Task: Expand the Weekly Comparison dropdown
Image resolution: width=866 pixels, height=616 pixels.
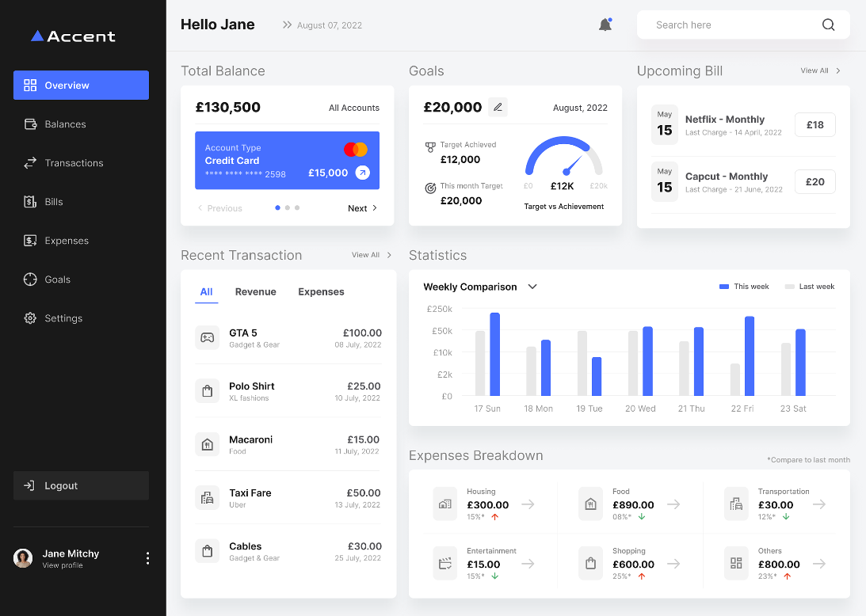Action: 532,287
